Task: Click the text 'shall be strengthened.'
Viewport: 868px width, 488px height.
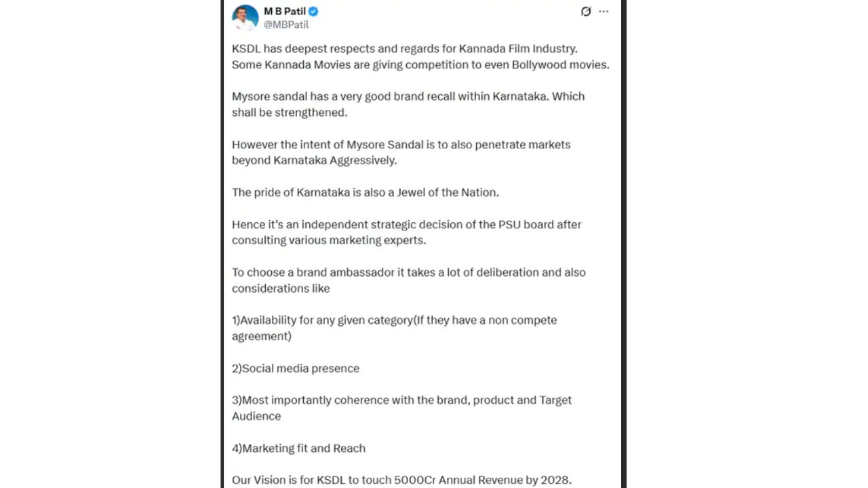Action: pos(290,113)
